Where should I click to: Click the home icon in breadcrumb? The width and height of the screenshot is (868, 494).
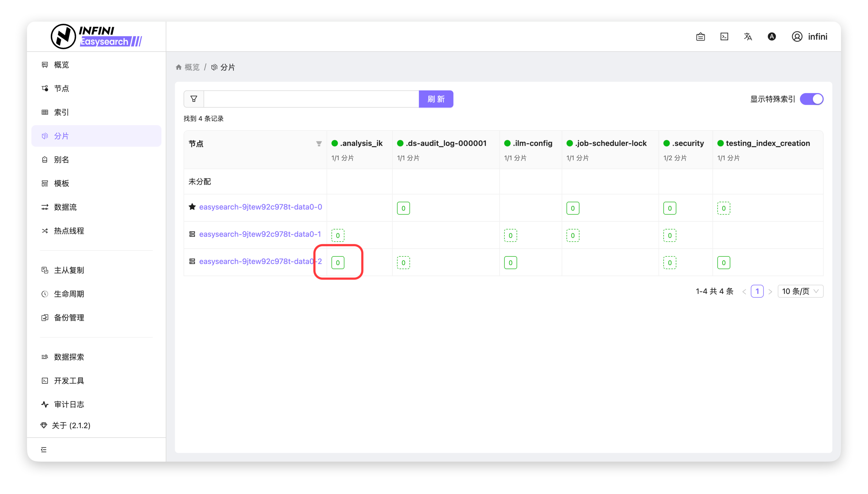coord(179,67)
